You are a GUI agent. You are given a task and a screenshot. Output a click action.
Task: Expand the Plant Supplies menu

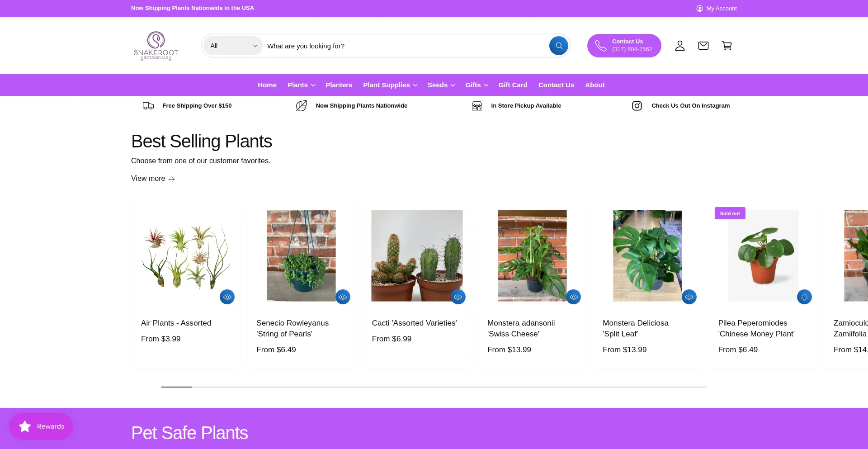pyautogui.click(x=390, y=85)
